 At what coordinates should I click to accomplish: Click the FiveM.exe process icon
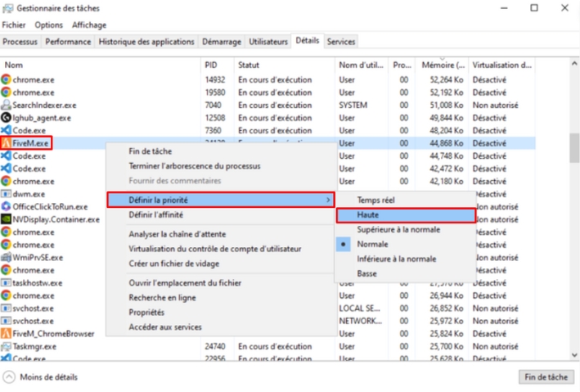(x=7, y=143)
